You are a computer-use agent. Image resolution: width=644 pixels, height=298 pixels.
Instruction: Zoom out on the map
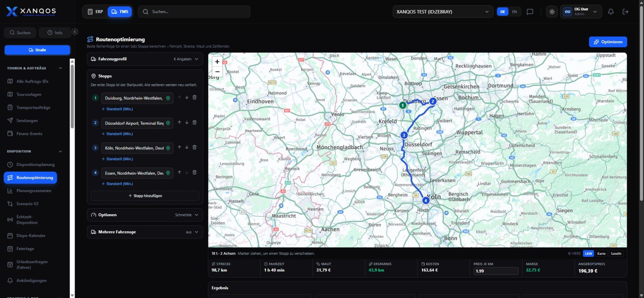point(217,72)
